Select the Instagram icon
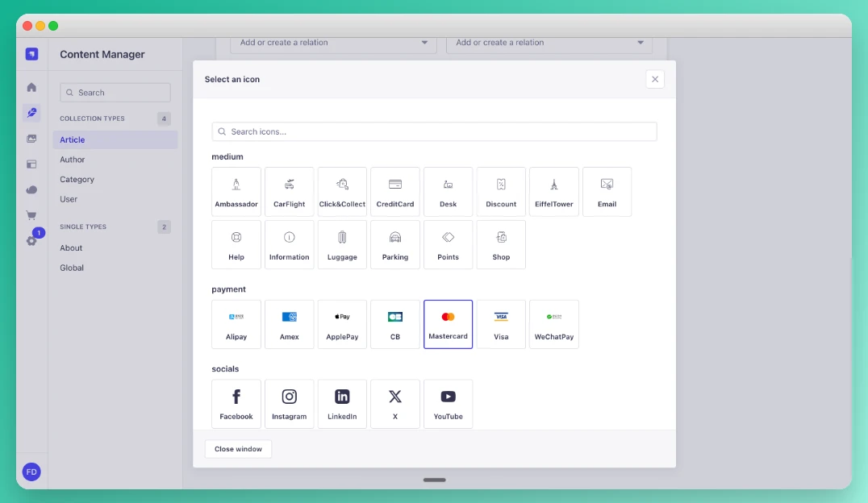The image size is (868, 503). [289, 403]
